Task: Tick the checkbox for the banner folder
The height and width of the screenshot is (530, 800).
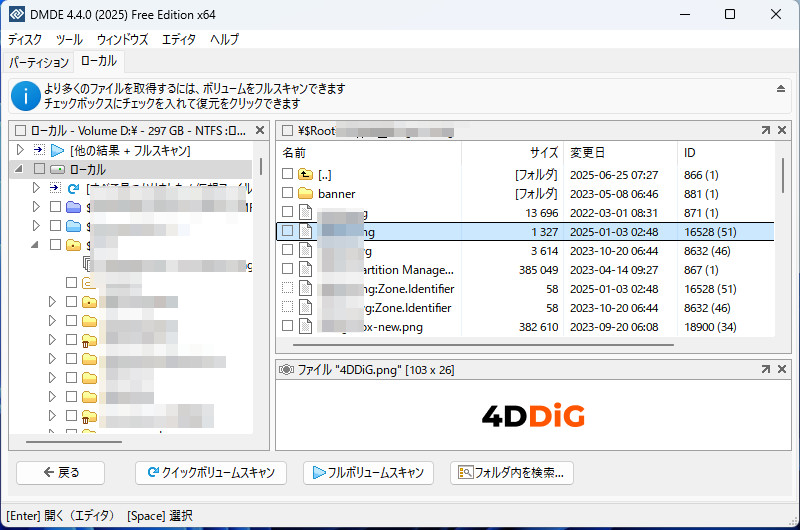Action: click(288, 193)
